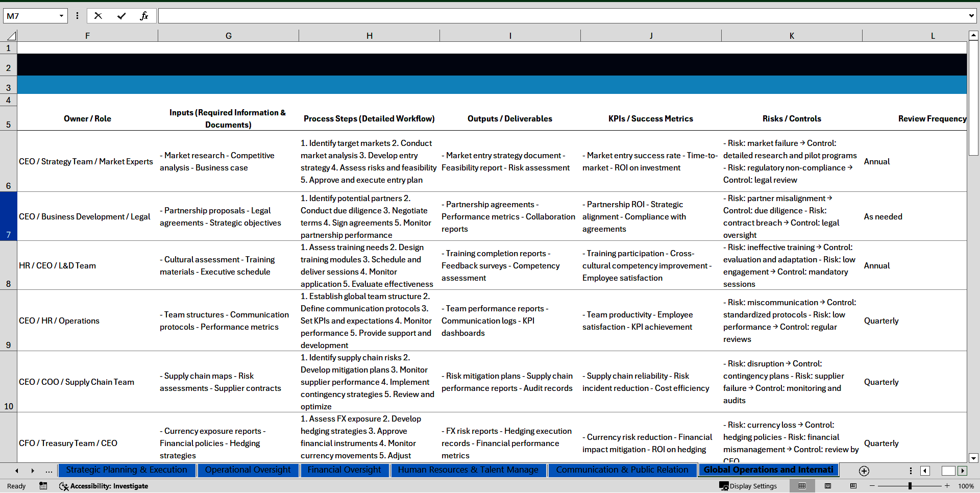Open the Insert Function dialog
This screenshot has height=493, width=980.
tap(144, 16)
